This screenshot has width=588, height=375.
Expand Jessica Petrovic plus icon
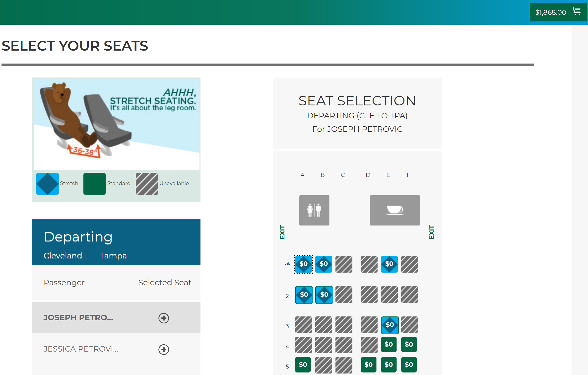click(164, 349)
